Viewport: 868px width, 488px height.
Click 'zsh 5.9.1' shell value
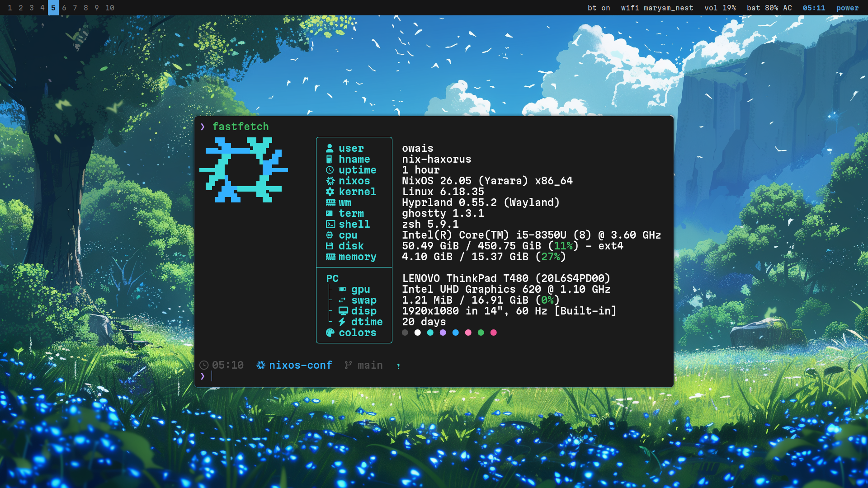(430, 224)
